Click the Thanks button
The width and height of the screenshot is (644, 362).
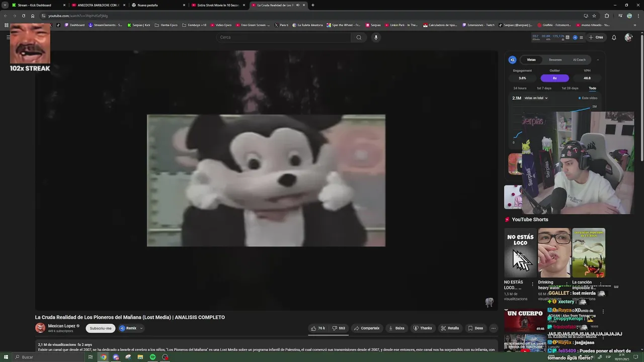coord(423,328)
